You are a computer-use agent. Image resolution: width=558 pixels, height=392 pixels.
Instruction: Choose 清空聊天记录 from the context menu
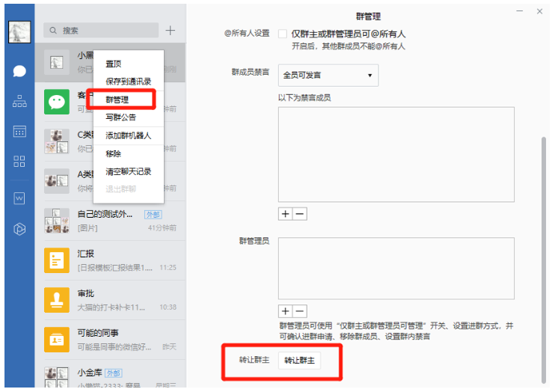pyautogui.click(x=129, y=171)
